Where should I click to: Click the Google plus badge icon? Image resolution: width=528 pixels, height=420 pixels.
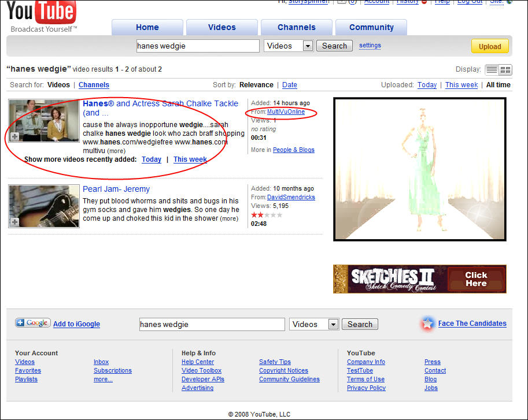coord(32,323)
